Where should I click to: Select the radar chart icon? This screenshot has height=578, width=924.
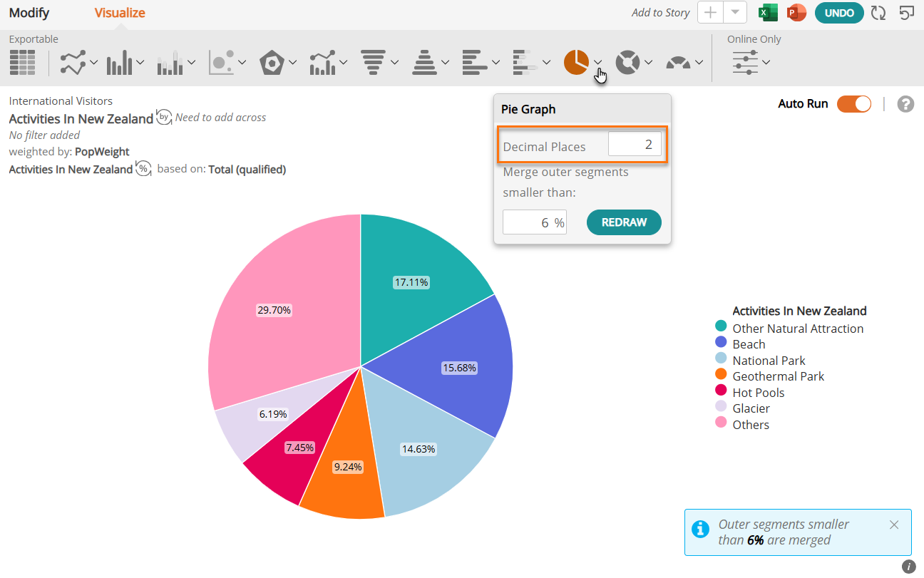tap(272, 63)
